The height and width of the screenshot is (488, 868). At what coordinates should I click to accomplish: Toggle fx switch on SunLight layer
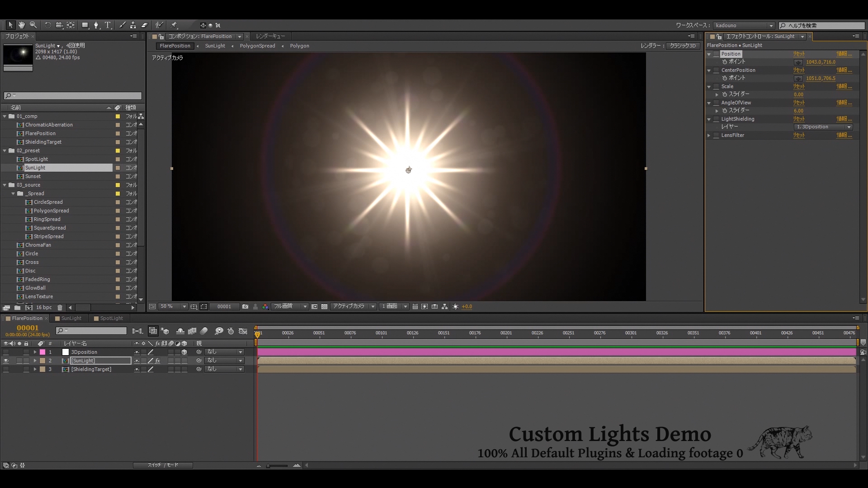[x=158, y=361]
